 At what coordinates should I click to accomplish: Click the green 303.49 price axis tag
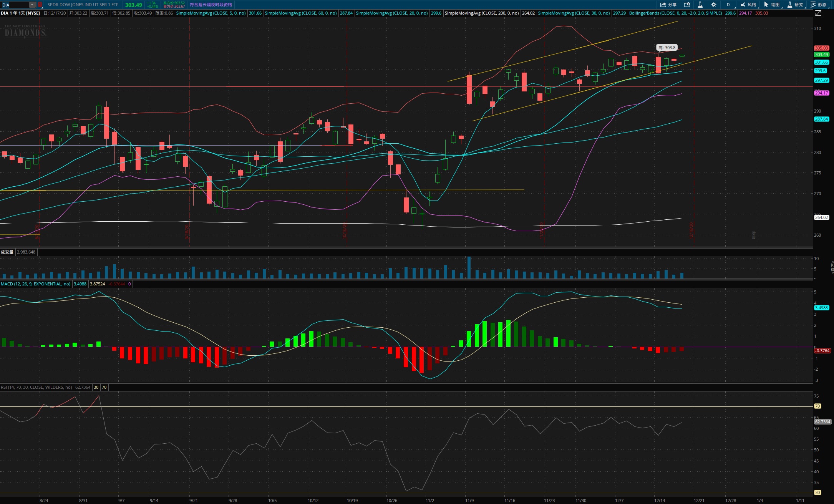821,55
